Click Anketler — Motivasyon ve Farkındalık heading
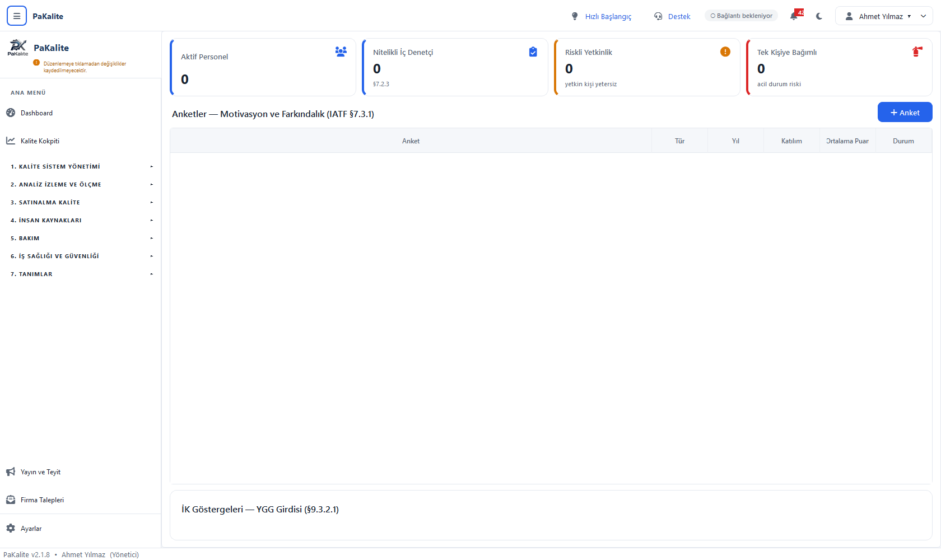This screenshot has height=560, width=941. 273,114
